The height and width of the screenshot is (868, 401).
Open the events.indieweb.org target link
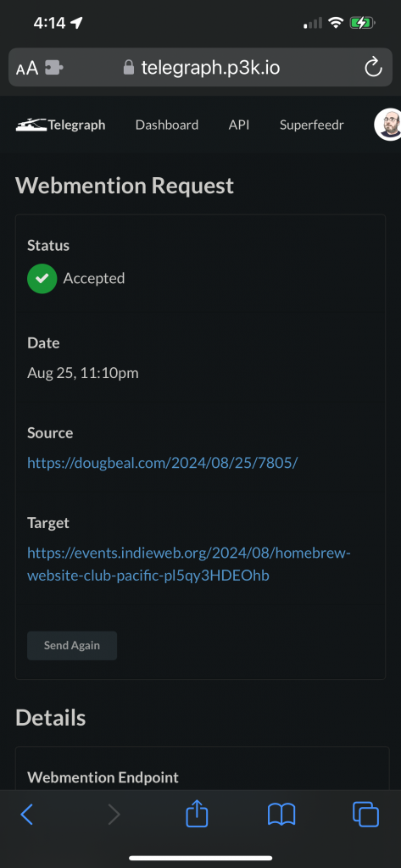click(x=189, y=564)
